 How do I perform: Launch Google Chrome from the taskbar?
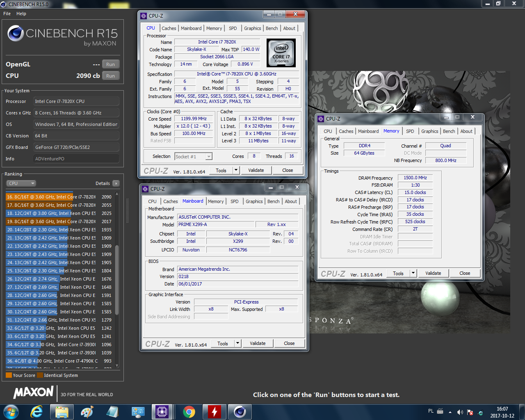tap(189, 412)
